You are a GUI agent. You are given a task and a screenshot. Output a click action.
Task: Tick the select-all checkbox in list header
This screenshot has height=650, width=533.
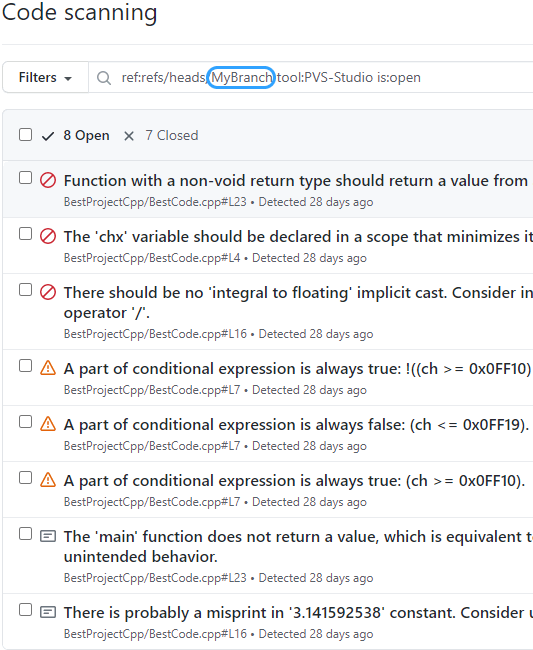[26, 135]
